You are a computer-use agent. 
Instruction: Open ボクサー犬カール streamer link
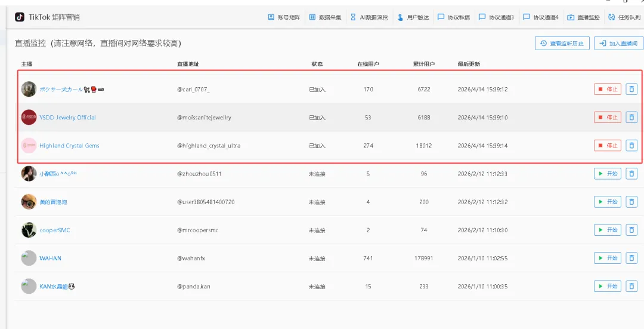(x=72, y=89)
